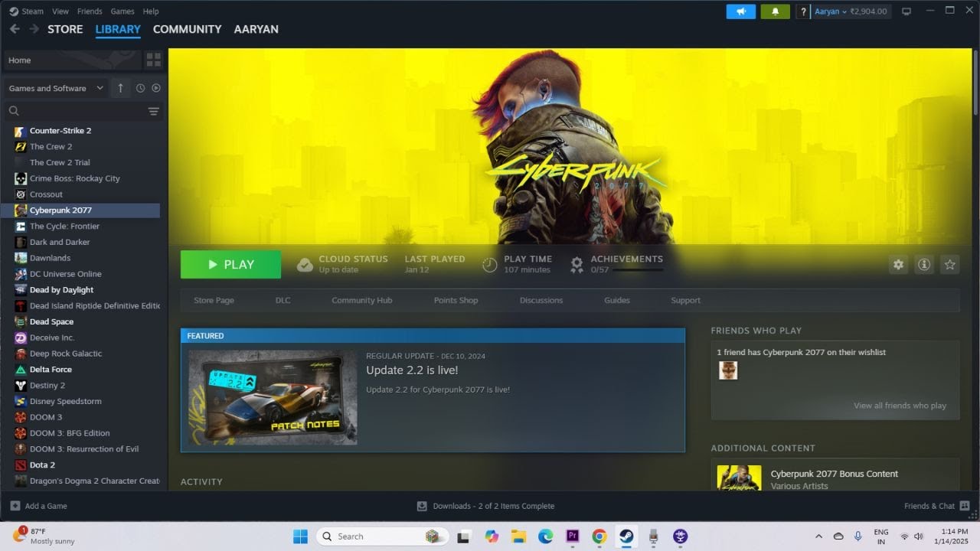Open the Games menu

(x=122, y=11)
